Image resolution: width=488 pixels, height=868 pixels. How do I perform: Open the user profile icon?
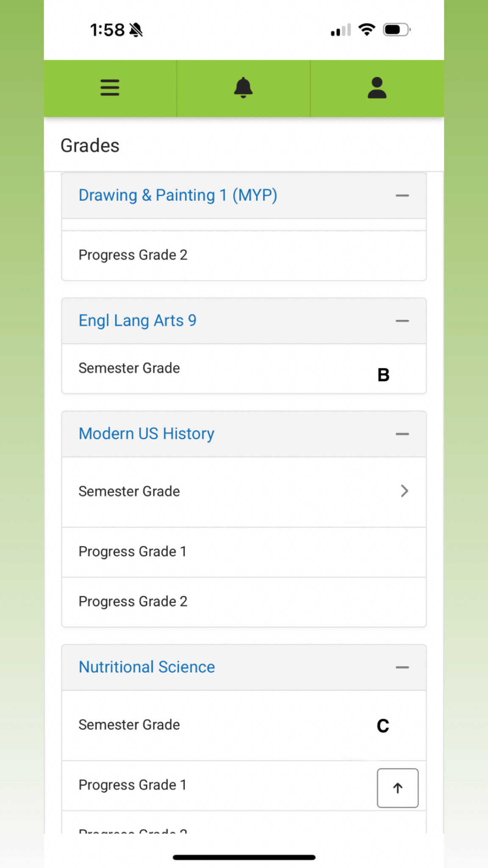coord(377,88)
